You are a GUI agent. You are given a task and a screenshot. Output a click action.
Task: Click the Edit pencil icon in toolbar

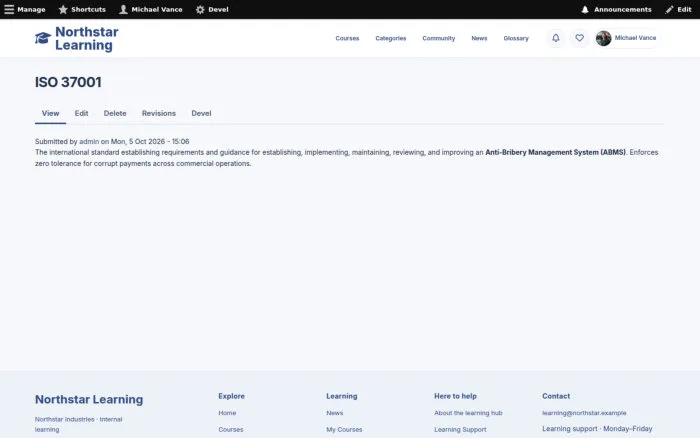coord(669,9)
